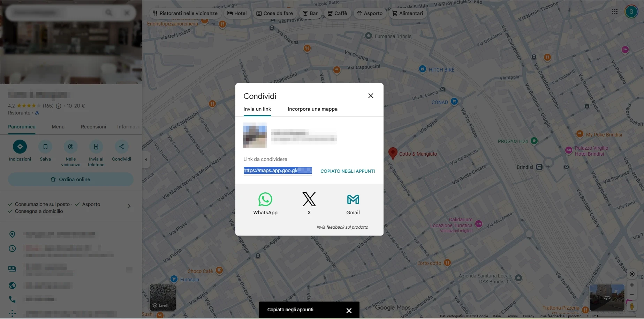Dismiss the Copiato negli appunti toast
This screenshot has height=319, width=644.
pyautogui.click(x=349, y=310)
